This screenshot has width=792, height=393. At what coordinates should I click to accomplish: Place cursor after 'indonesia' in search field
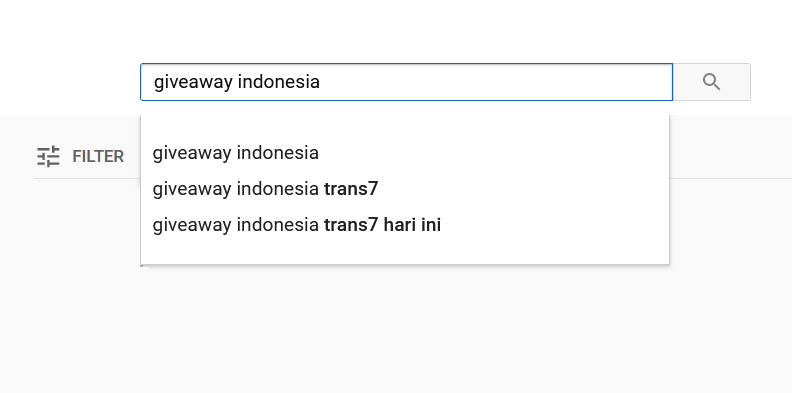point(321,82)
